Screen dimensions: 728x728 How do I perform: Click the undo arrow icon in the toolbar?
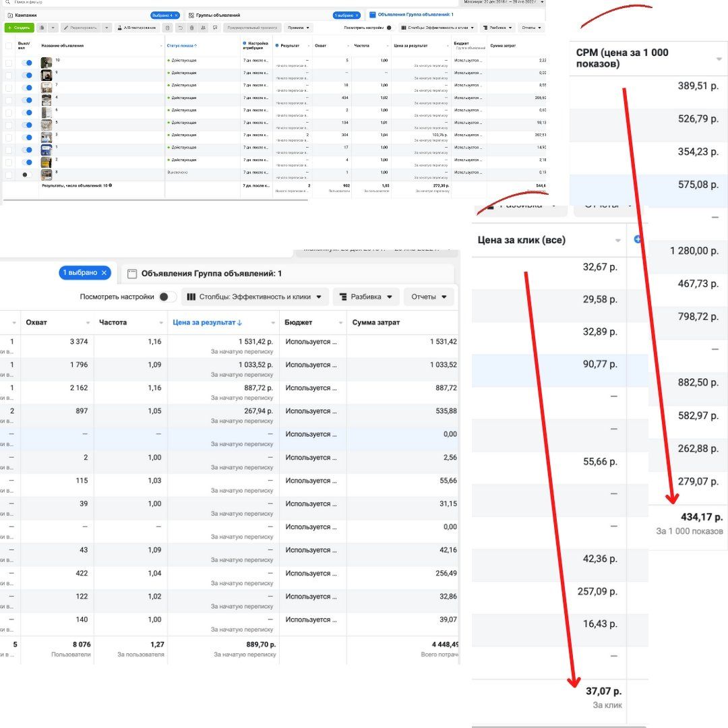pyautogui.click(x=180, y=28)
